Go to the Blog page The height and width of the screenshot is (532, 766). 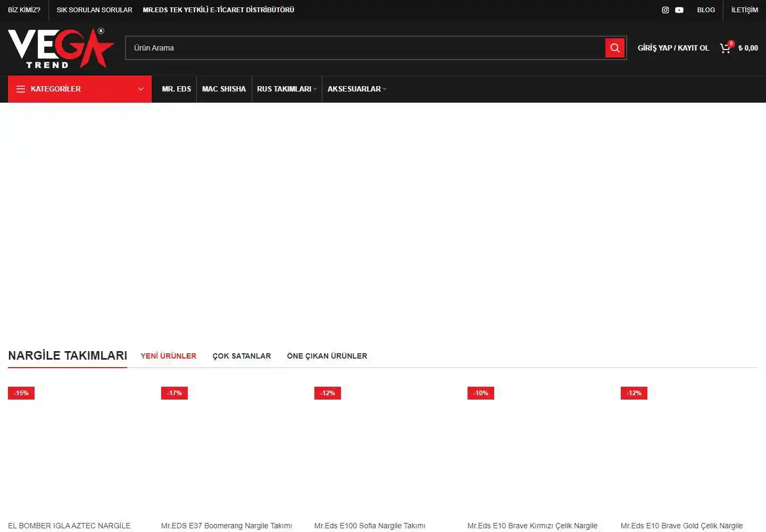tap(706, 10)
